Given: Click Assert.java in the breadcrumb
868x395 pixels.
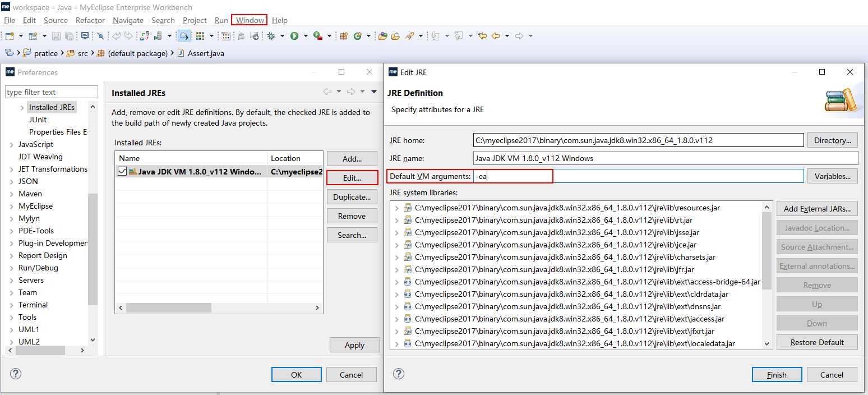Looking at the screenshot, I should [205, 53].
